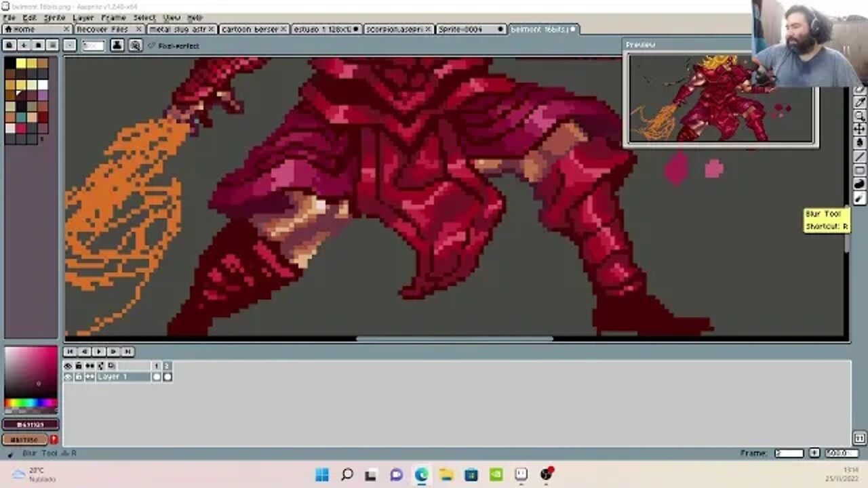
Task: Open taskbar Search
Action: click(x=347, y=474)
